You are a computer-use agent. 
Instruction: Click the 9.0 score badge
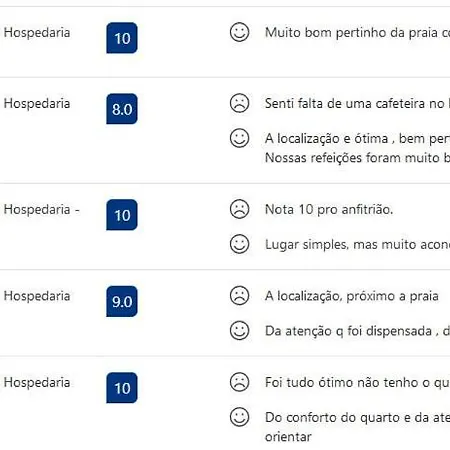click(x=122, y=302)
